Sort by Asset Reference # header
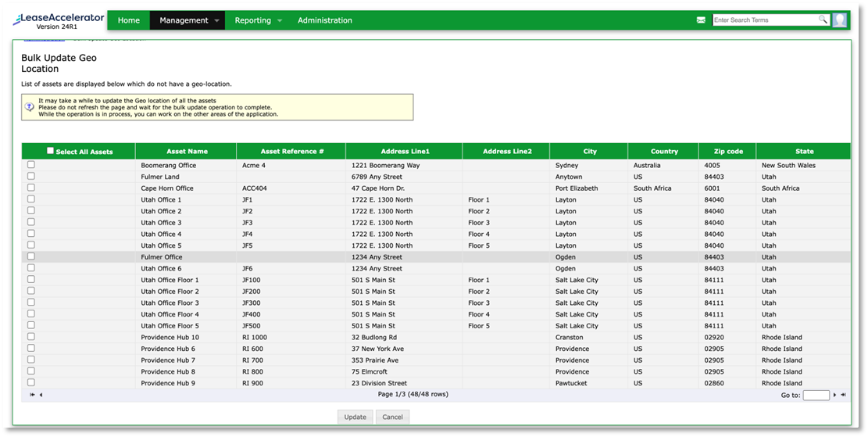The image size is (868, 437). (292, 151)
